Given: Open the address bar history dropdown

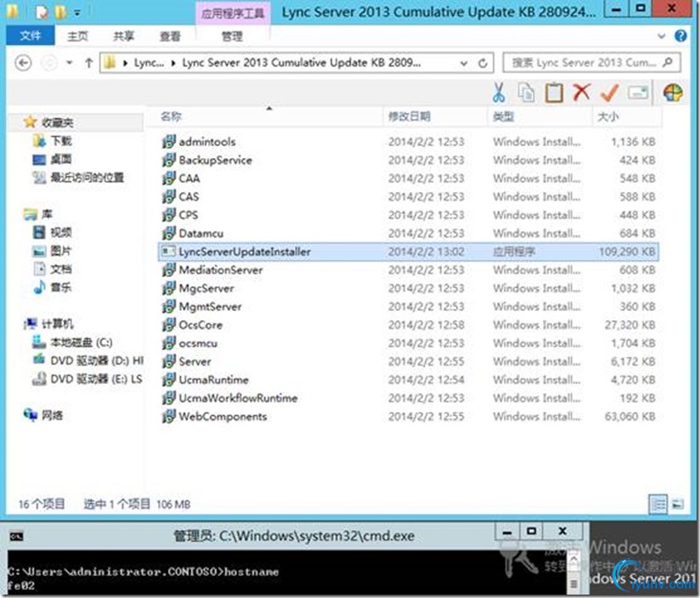Looking at the screenshot, I should point(464,64).
